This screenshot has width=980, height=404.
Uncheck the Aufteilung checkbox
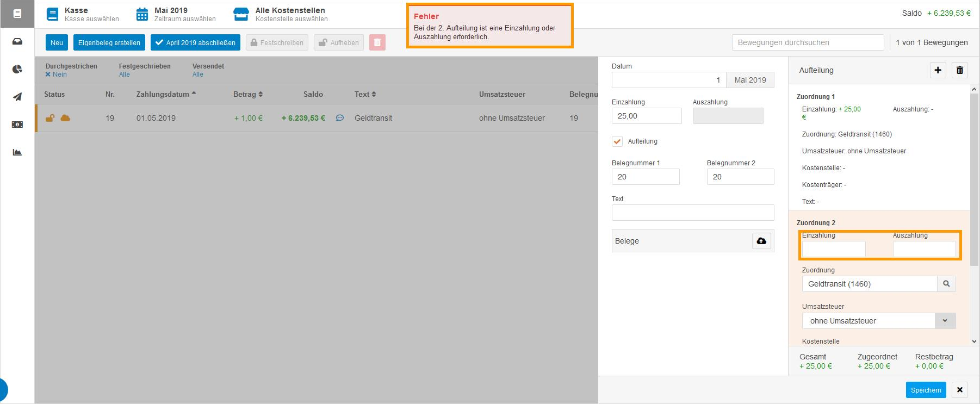(x=617, y=141)
